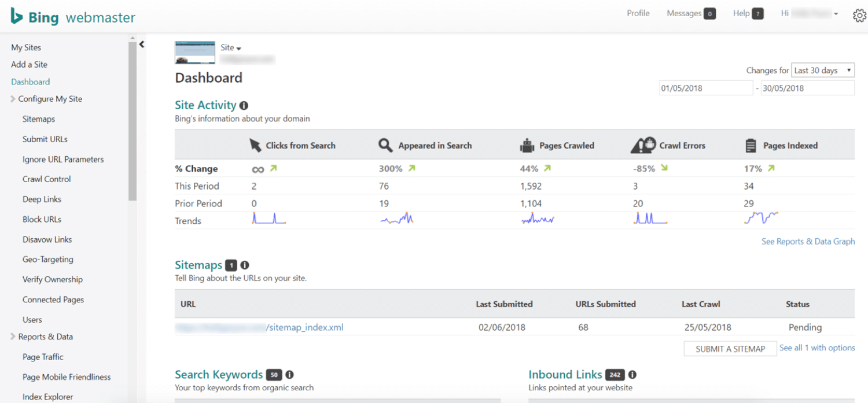
Task: Open the Site selector dropdown
Action: (230, 47)
